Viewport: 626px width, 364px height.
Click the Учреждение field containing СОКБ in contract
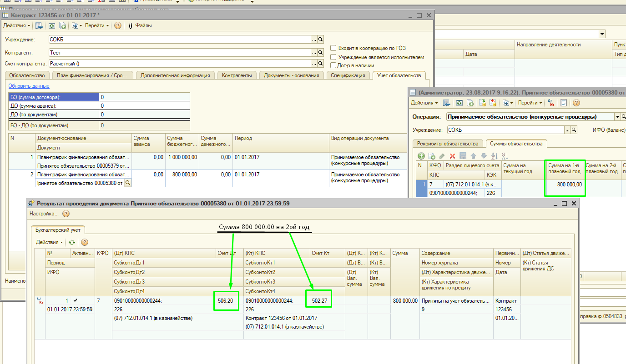tap(180, 40)
